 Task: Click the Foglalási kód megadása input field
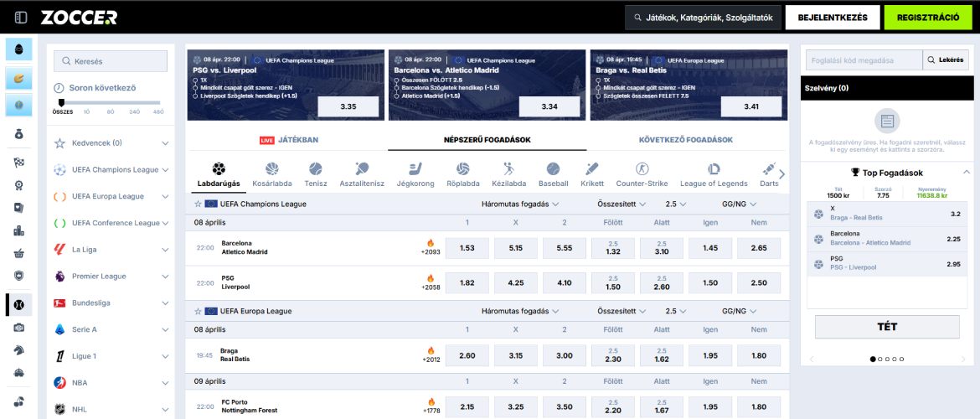coord(864,60)
